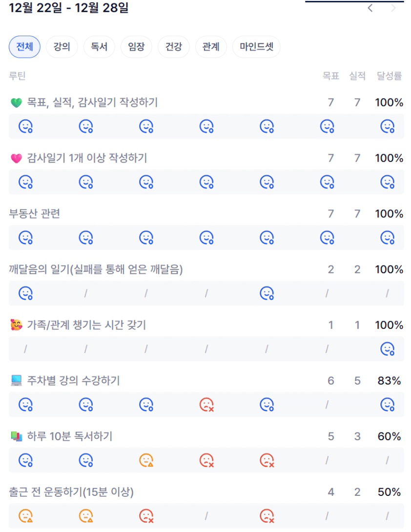Viewport: 411px width, 532px height.
Task: Open the 감사일기 1개 이상 작성하기 routine
Action: click(87, 158)
